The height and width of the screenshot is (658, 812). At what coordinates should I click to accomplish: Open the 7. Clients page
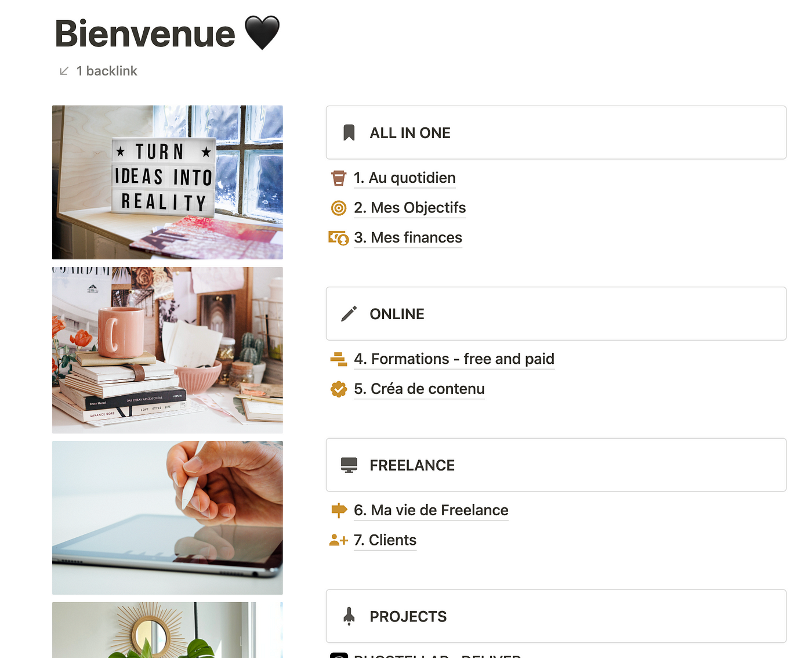point(385,540)
